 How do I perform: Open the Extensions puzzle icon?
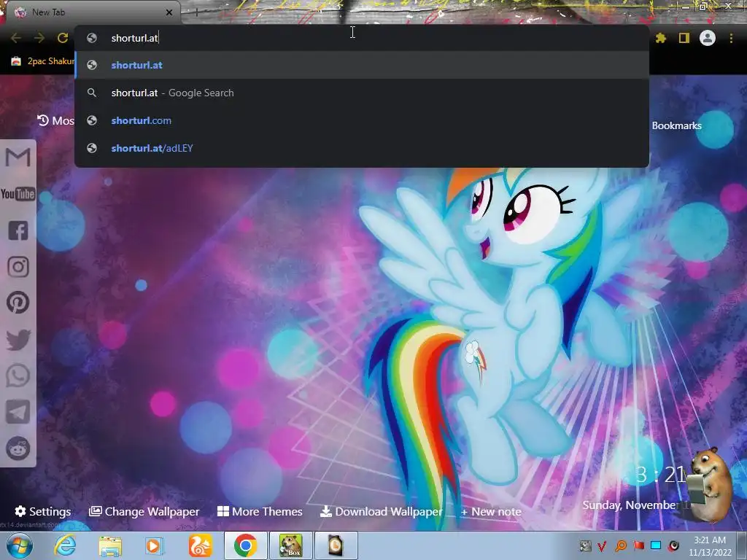coord(660,38)
